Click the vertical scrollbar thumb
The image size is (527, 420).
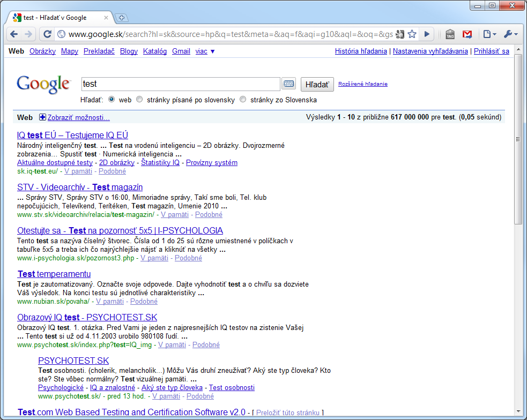click(518, 139)
